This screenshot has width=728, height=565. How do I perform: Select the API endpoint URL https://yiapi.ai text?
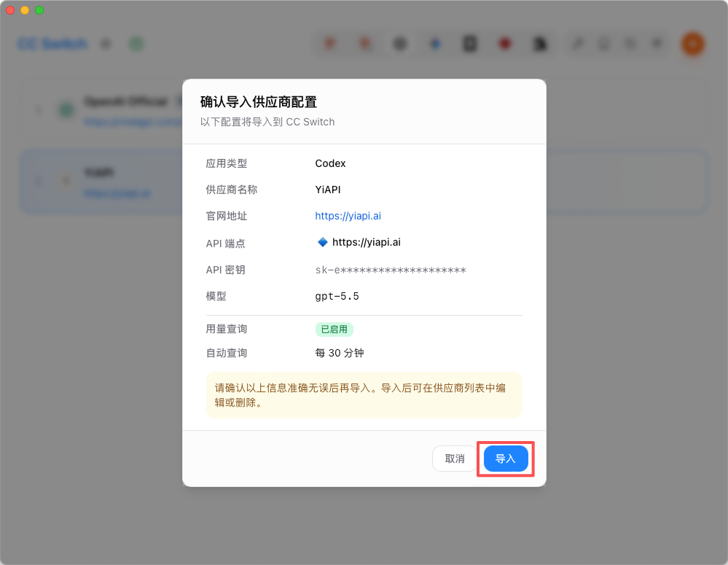click(367, 242)
